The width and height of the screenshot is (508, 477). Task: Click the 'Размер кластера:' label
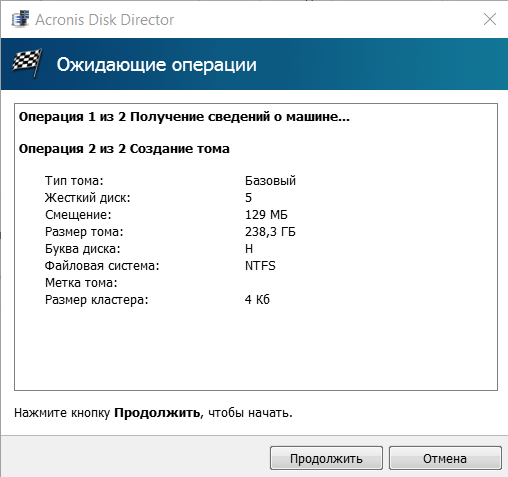[x=96, y=300]
